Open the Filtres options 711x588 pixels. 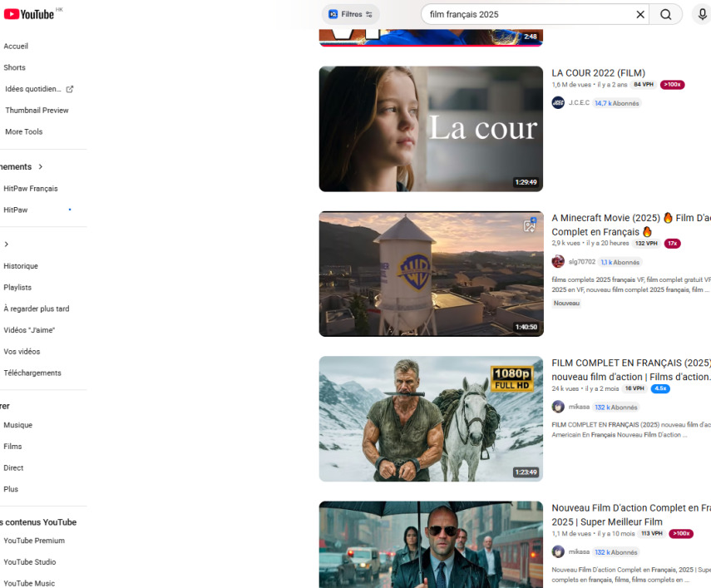351,14
